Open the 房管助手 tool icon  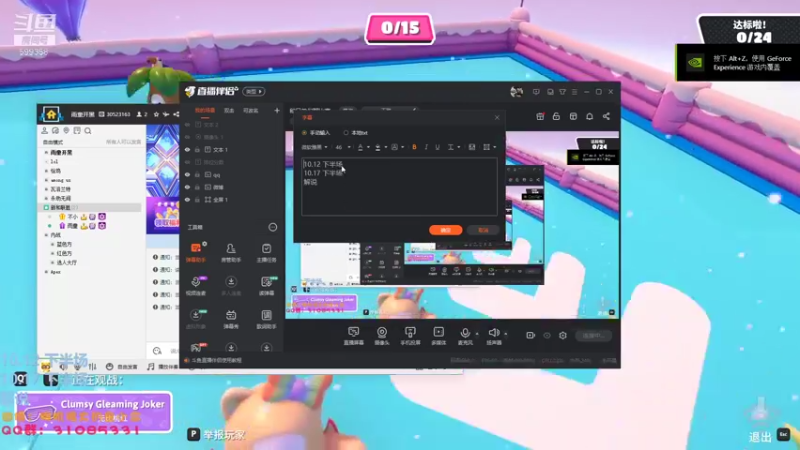[x=231, y=252]
